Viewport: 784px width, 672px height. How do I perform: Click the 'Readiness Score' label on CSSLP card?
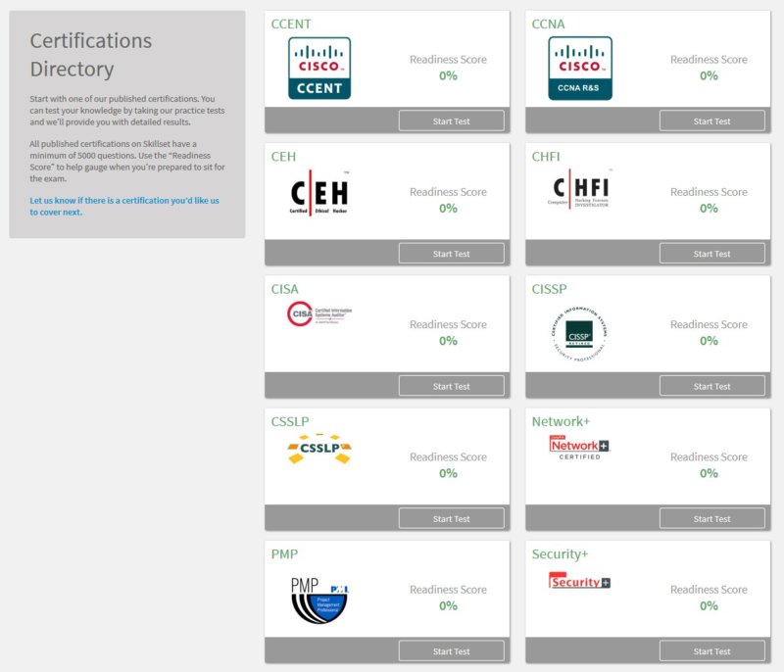(448, 456)
